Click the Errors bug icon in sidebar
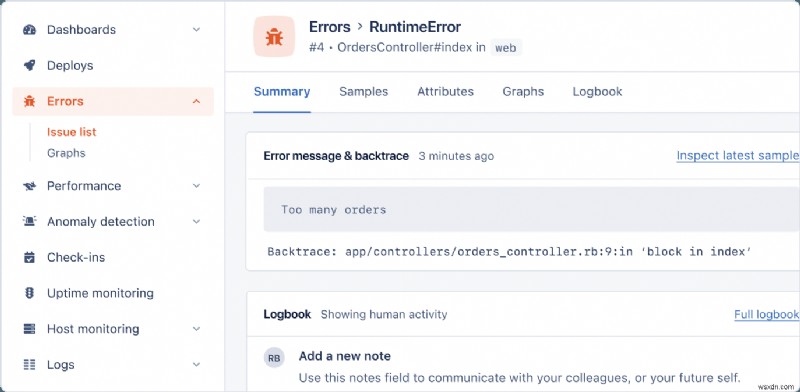This screenshot has width=800, height=392. (30, 101)
